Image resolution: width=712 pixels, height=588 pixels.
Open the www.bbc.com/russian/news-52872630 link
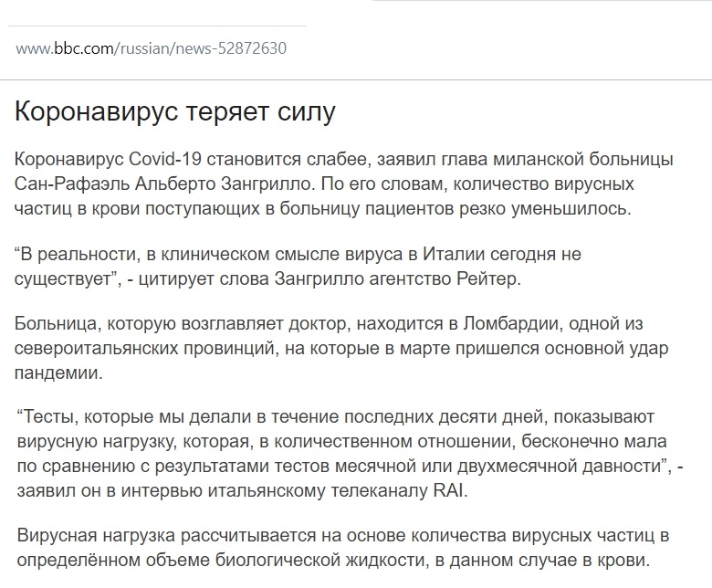152,48
